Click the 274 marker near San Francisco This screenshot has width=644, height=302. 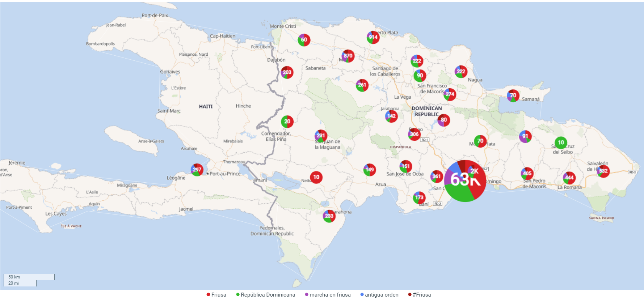tap(450, 94)
